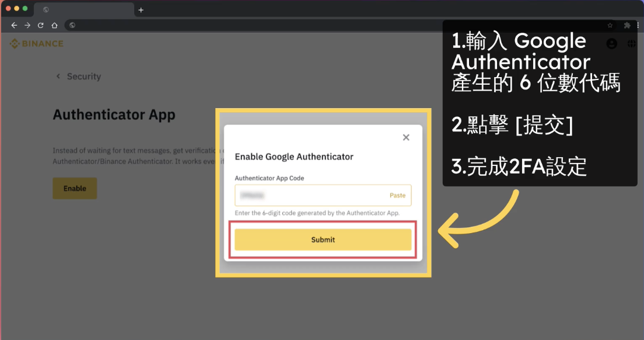Click the site info icon in the address bar

72,26
